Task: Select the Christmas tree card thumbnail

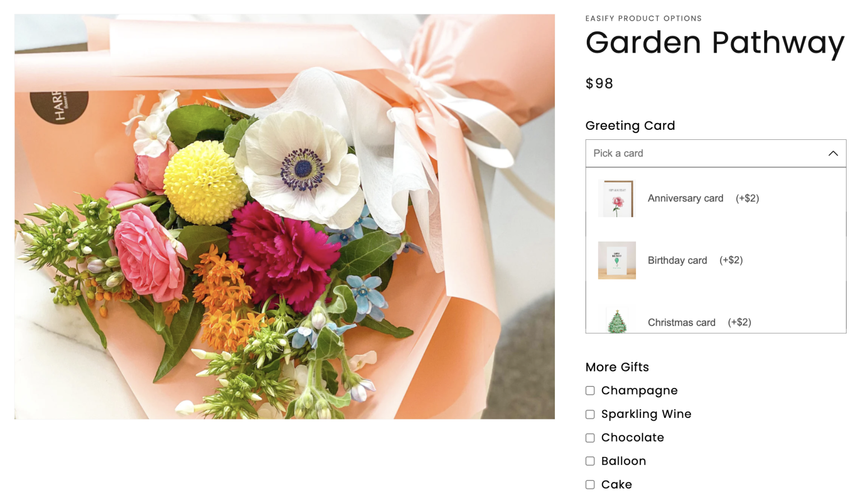Action: tap(616, 319)
